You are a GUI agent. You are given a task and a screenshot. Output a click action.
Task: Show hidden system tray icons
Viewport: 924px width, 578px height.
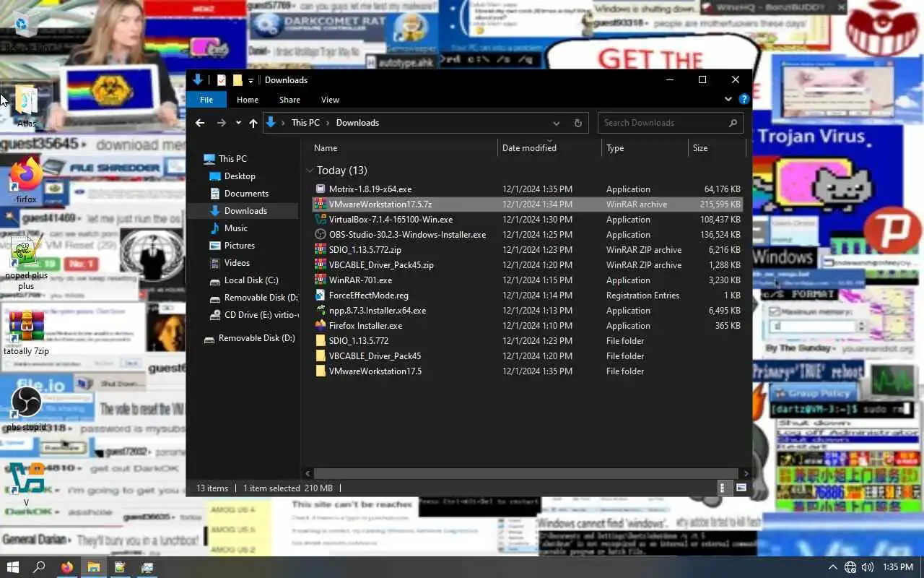coord(832,568)
